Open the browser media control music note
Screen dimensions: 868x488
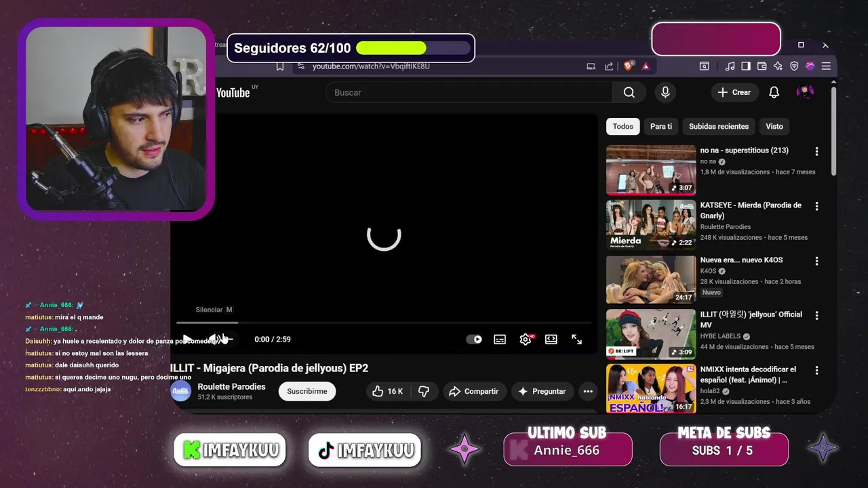coord(730,66)
